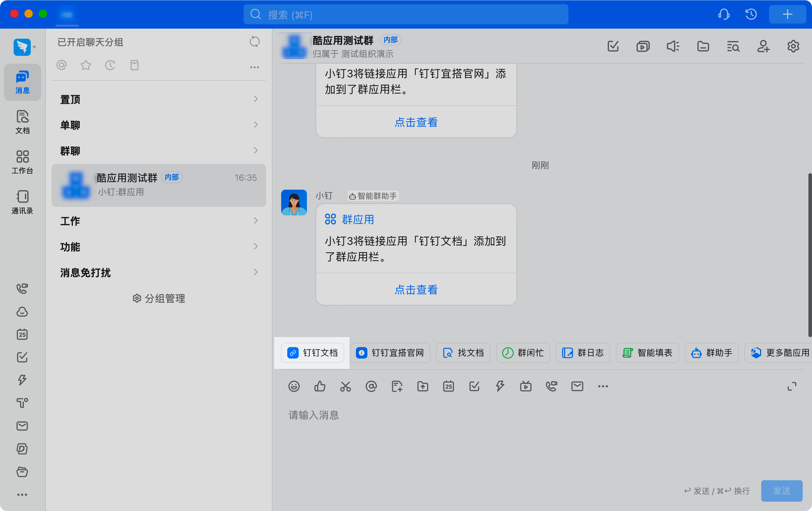The image size is (812, 511).
Task: Expand the 消息免打扰 group
Action: (x=159, y=272)
